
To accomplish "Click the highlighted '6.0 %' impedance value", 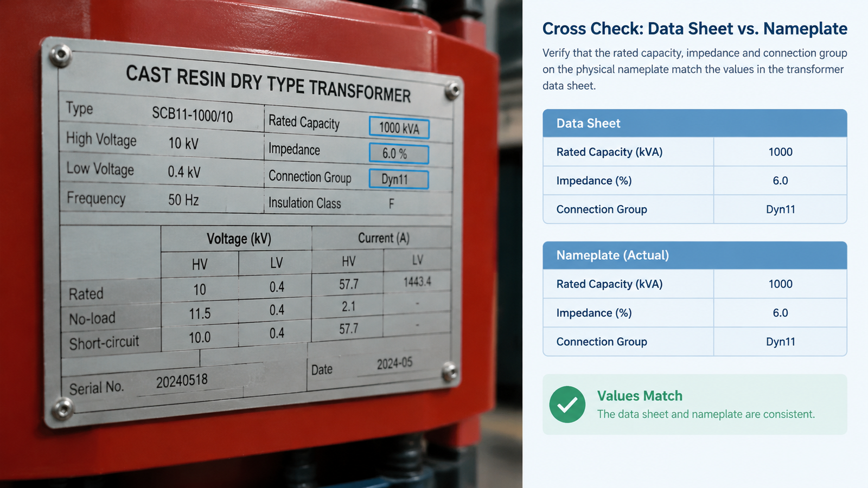I will click(x=399, y=153).
